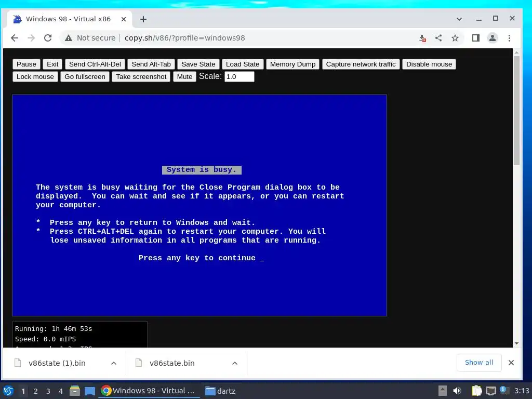
Task: Click Capture network traffic
Action: point(361,64)
